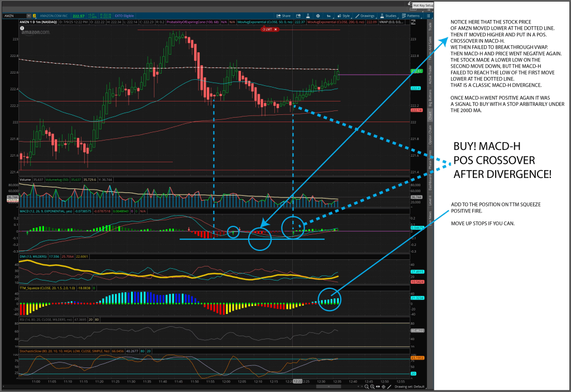Open the Studies flask menu
Screen dimensions: 571x392
pos(389,16)
